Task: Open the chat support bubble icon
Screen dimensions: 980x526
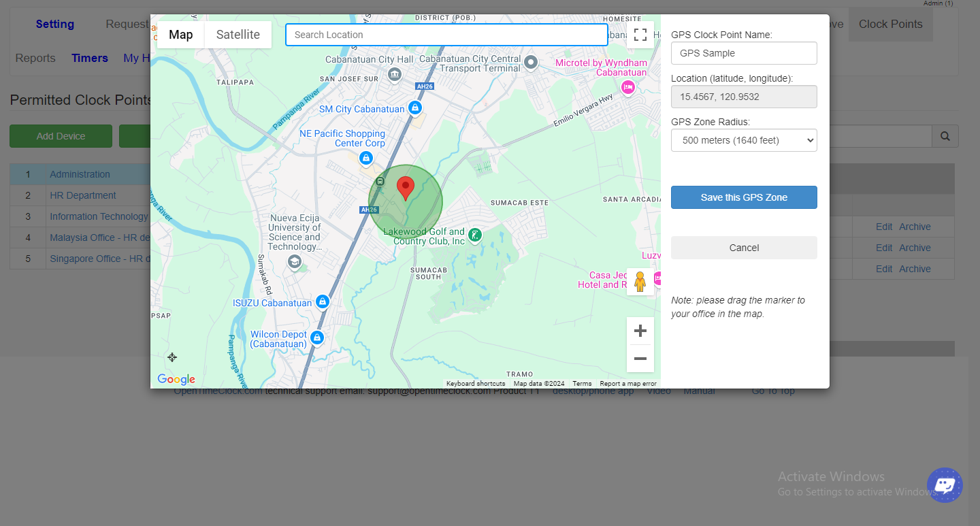Action: 945,485
